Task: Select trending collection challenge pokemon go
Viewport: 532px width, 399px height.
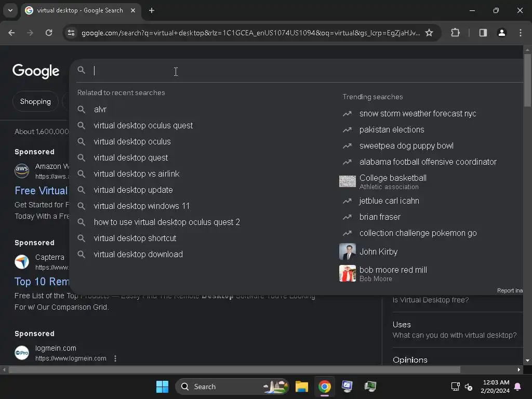Action: (x=418, y=233)
